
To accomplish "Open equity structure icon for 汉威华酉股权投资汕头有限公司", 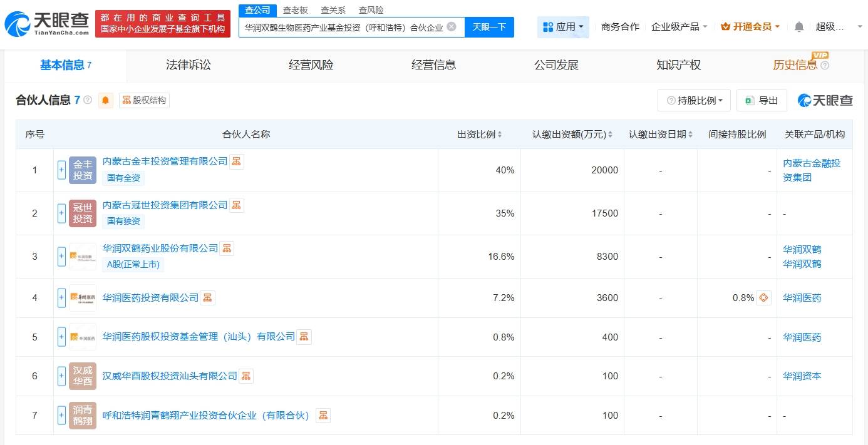I will coord(246,376).
